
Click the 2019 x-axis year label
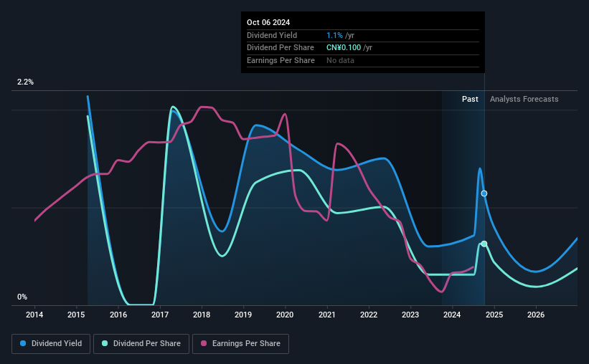(243, 315)
